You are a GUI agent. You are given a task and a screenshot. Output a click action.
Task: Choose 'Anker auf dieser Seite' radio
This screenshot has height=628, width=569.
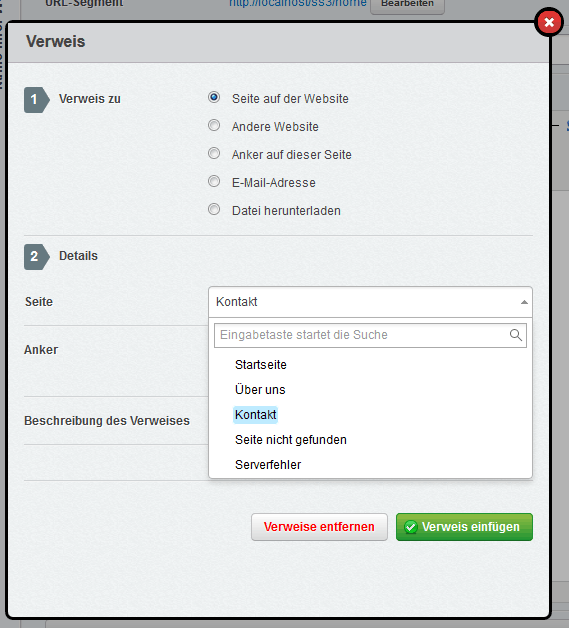[214, 153]
